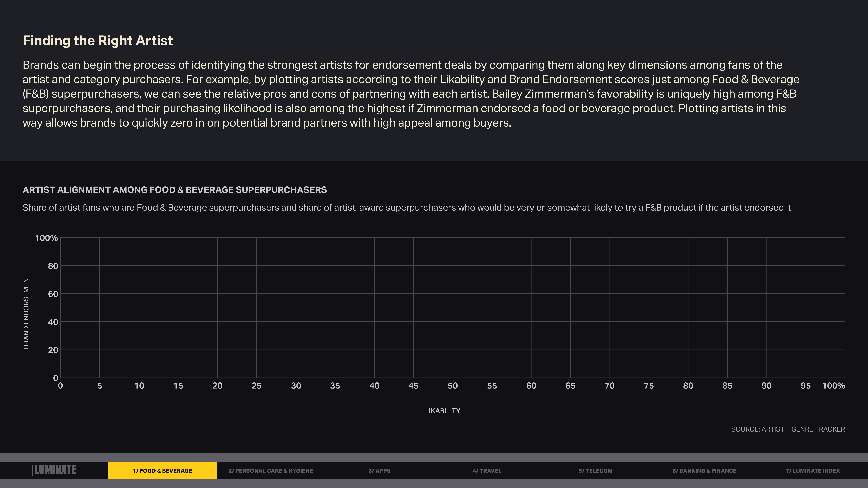Open Personal Care & Hygiene section
Image resolution: width=868 pixels, height=488 pixels.
(x=271, y=470)
